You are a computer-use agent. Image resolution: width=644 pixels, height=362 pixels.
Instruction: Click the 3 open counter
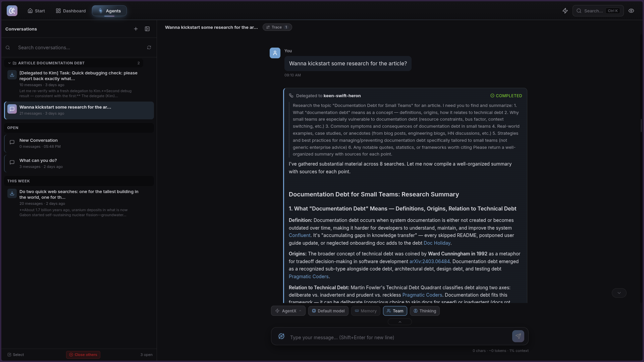[x=146, y=355]
